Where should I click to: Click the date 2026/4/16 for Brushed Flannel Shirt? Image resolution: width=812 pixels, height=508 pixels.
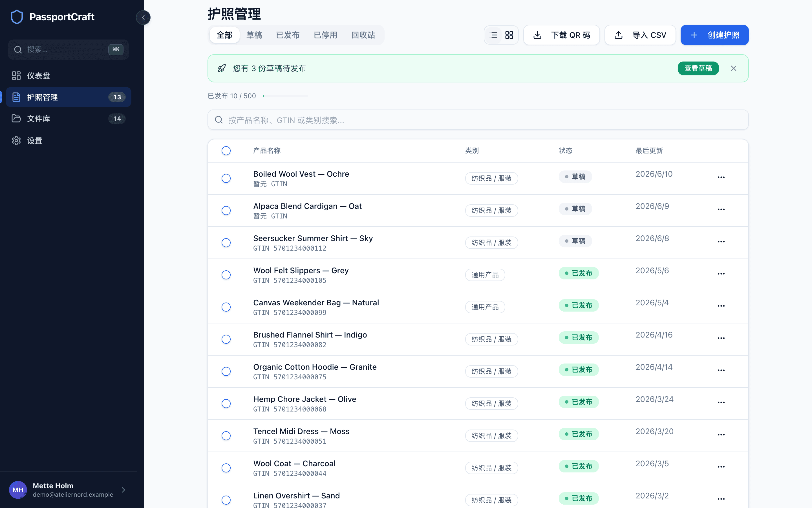[x=654, y=335]
